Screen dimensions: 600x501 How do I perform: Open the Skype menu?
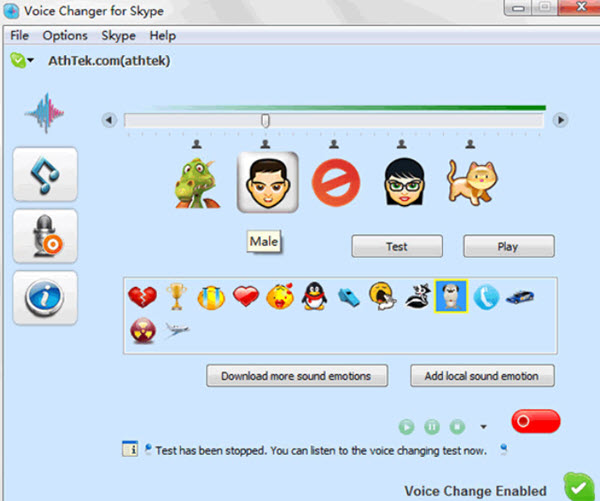tap(118, 36)
